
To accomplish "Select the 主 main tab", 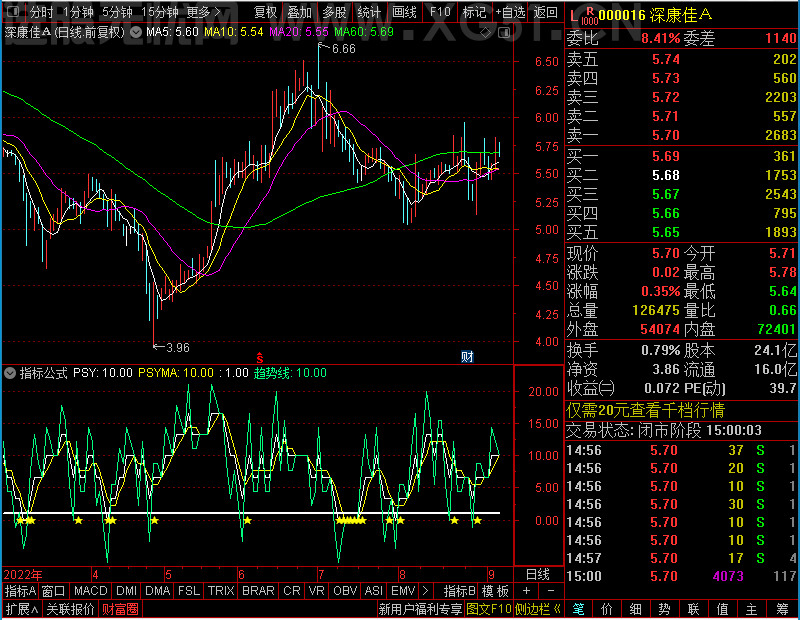I will (752, 609).
